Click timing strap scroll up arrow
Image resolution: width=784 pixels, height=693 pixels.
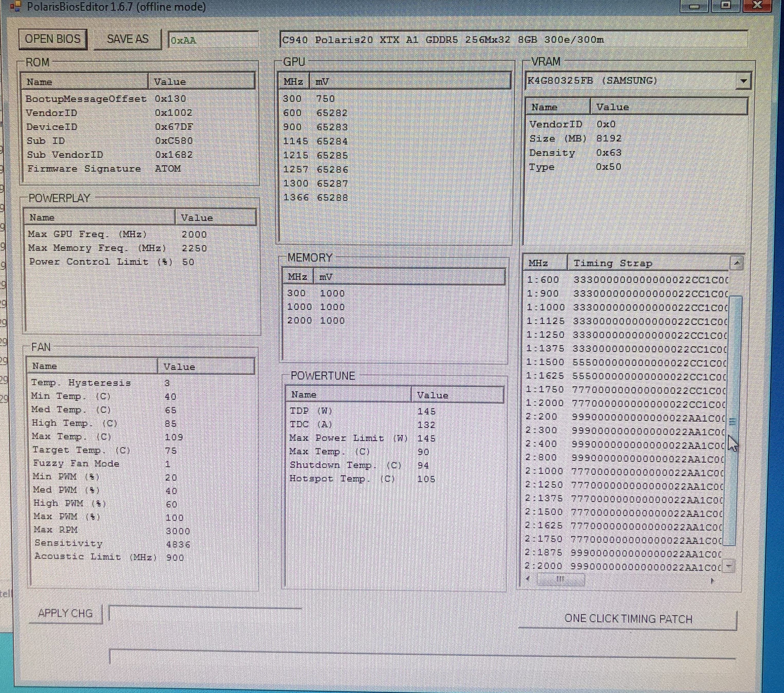[736, 263]
